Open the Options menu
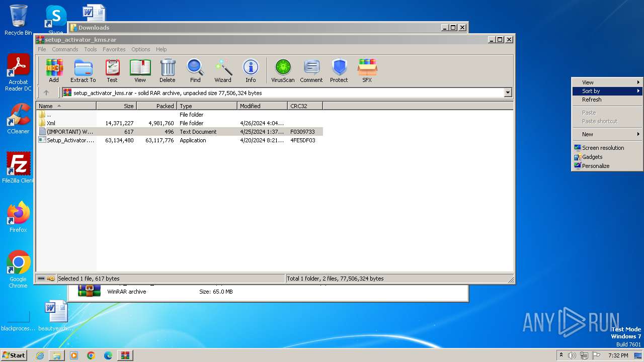 (x=141, y=49)
